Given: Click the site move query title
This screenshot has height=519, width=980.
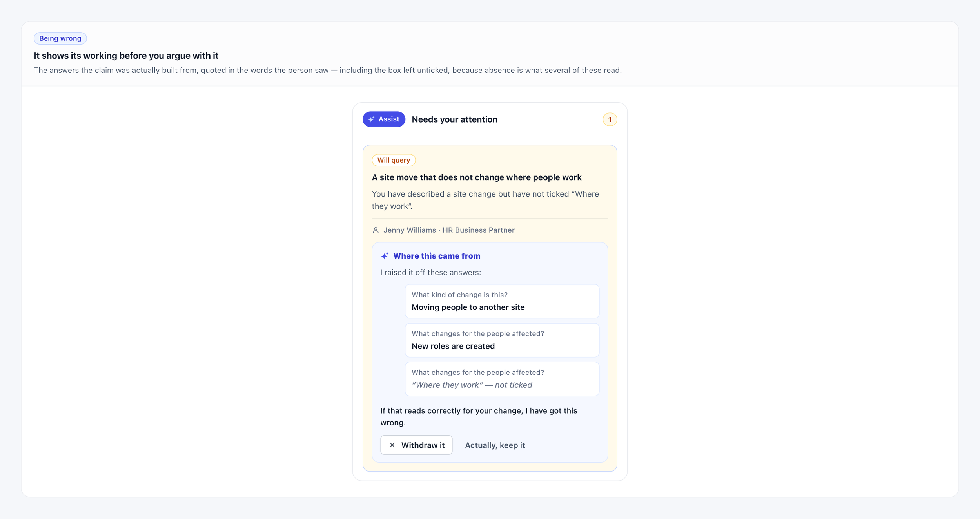Looking at the screenshot, I should coord(477,177).
